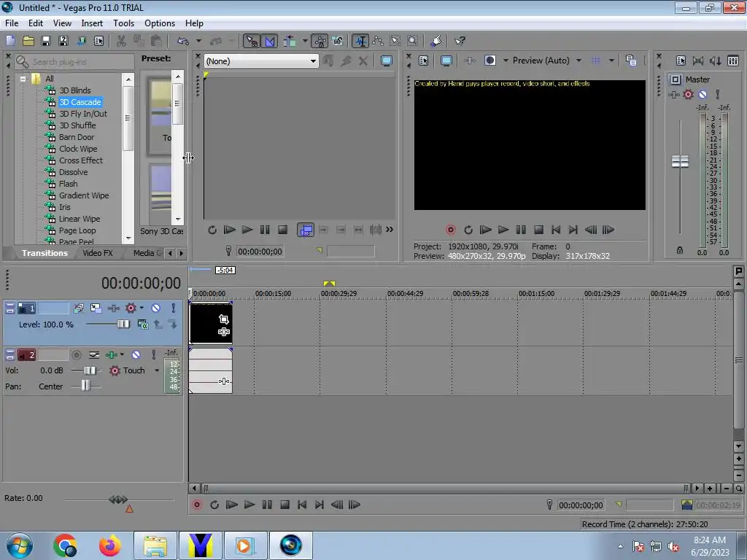Open Event Pan/Crop on the video clip

223,319
